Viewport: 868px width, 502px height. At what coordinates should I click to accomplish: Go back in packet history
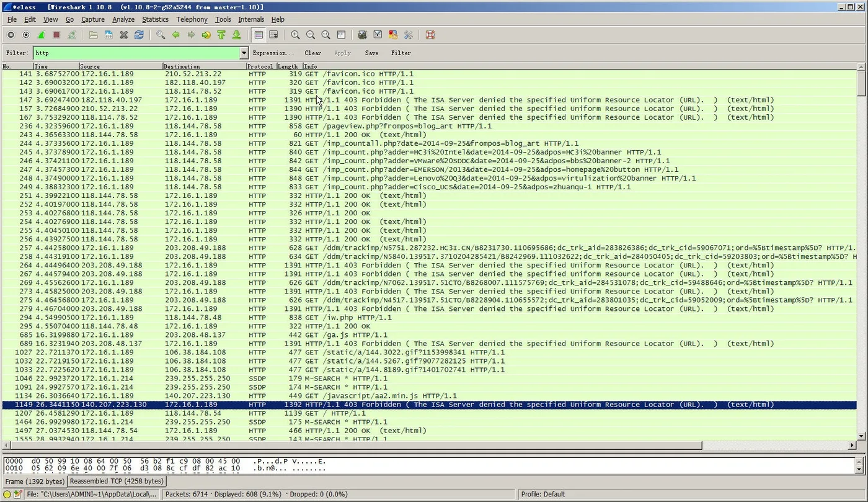pyautogui.click(x=176, y=35)
